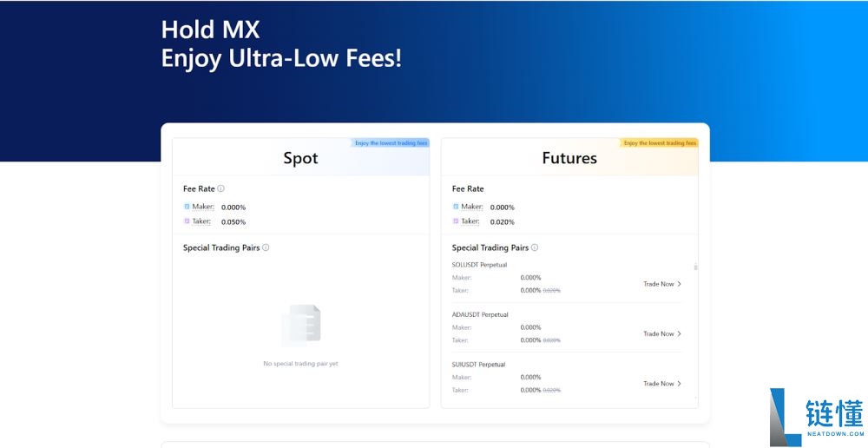The width and height of the screenshot is (868, 448).
Task: Open Trade Now for ADAUSDT Perpetual
Action: coord(662,334)
